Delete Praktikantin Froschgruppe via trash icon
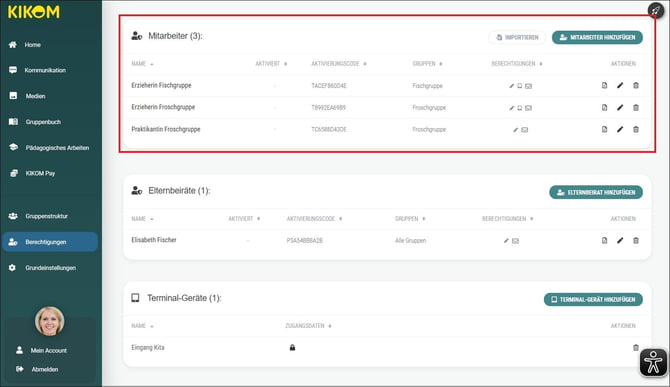Viewport: 670px width, 387px height. (x=636, y=129)
